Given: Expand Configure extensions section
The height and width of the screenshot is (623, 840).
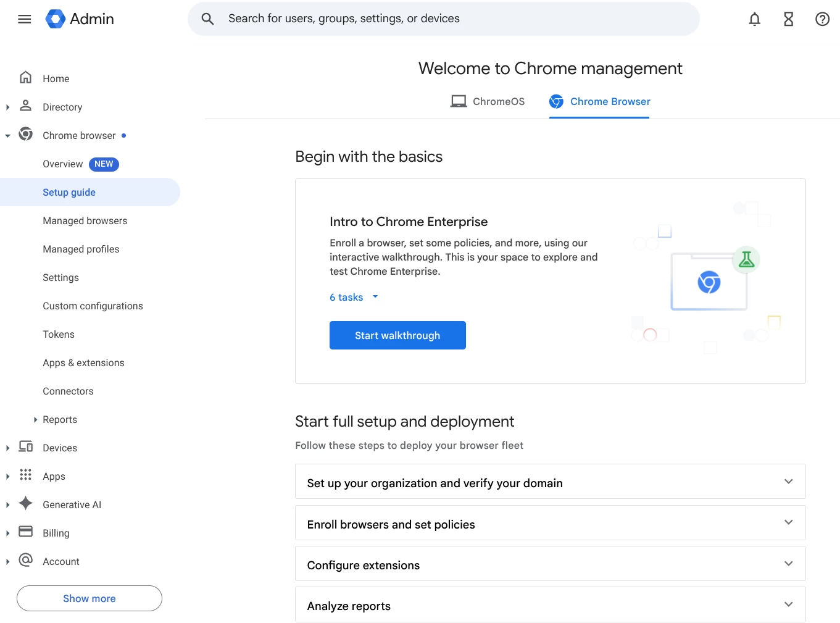Looking at the screenshot, I should (x=551, y=564).
